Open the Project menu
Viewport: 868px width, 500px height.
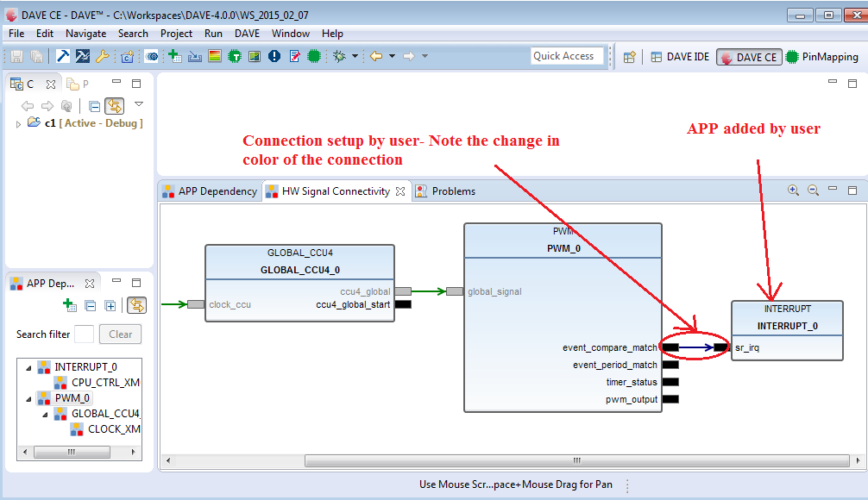[x=176, y=34]
